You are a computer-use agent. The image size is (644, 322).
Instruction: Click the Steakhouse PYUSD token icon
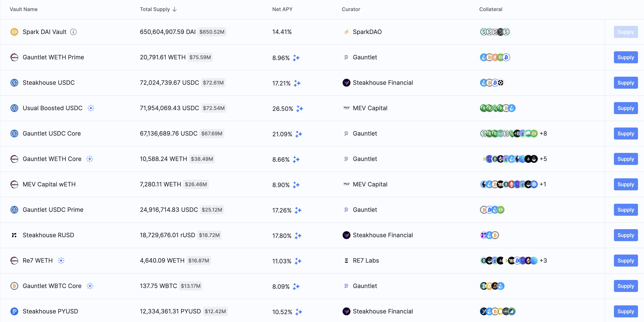[14, 311]
